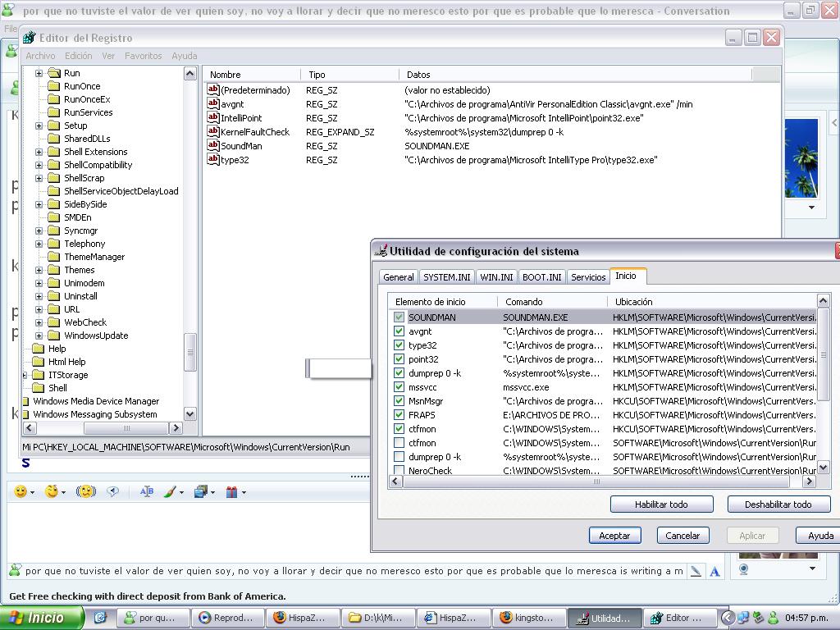Uncheck the avgnt startup item
The image size is (840, 630).
click(x=399, y=331)
